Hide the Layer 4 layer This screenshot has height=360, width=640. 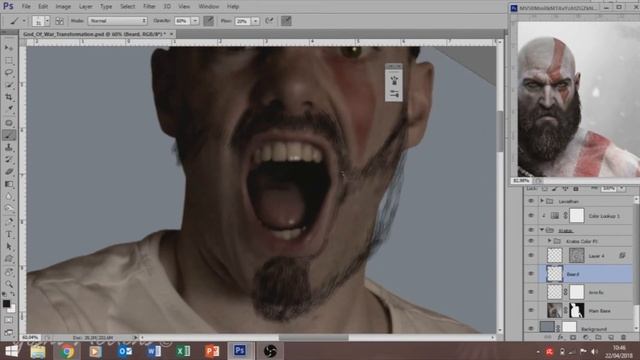[531, 256]
